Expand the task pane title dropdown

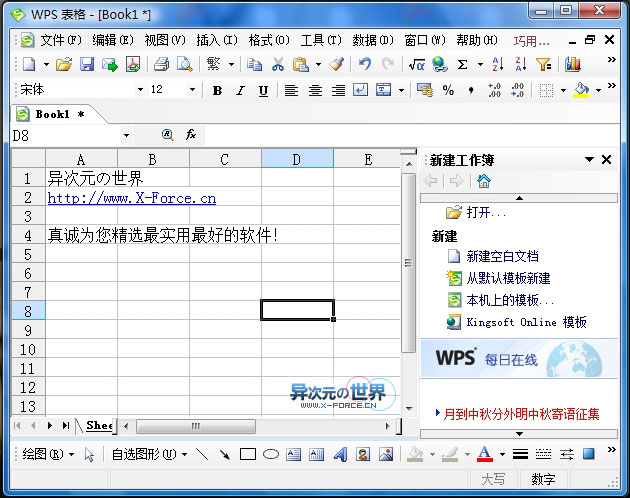pos(589,159)
